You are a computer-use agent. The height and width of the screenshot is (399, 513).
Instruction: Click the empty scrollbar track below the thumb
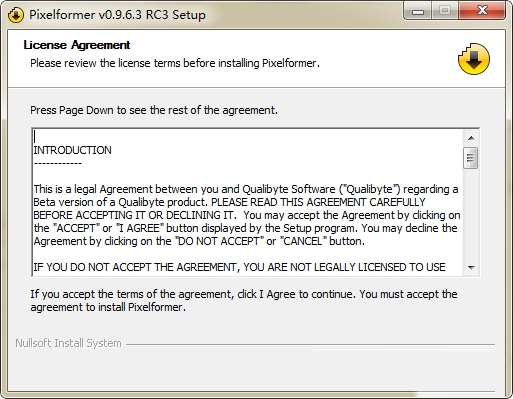(471, 214)
